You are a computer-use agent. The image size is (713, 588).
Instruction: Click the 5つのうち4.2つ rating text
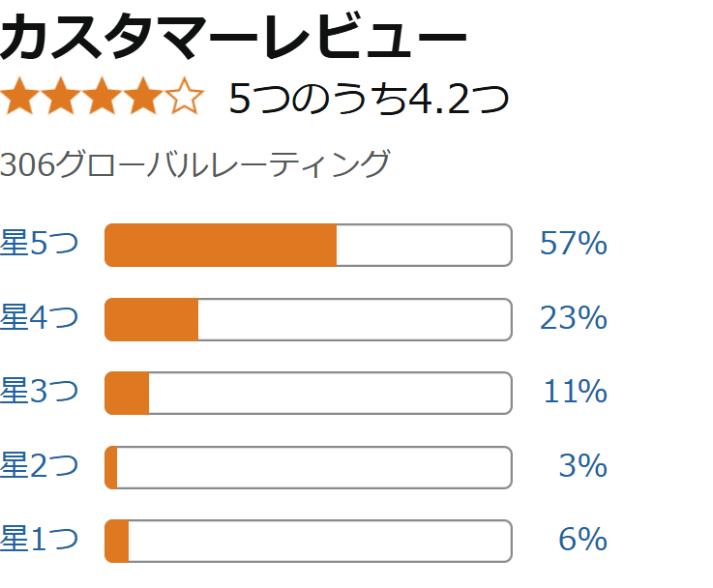[x=369, y=100]
